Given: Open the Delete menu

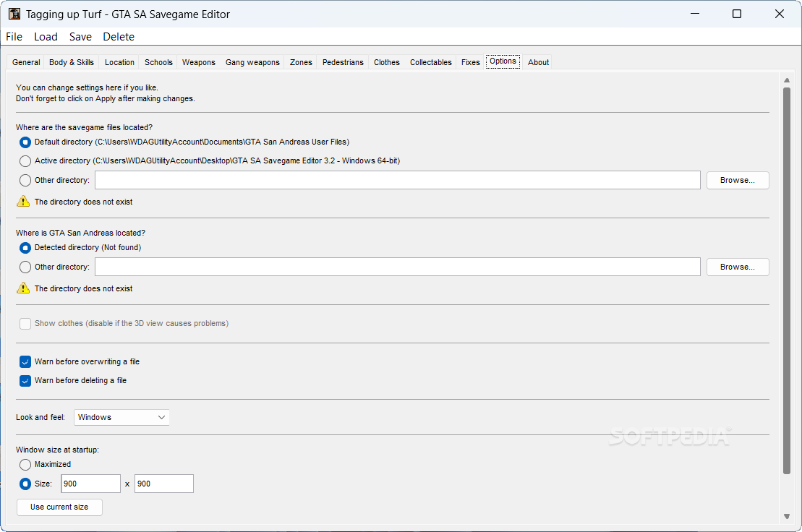Looking at the screenshot, I should click(119, 37).
